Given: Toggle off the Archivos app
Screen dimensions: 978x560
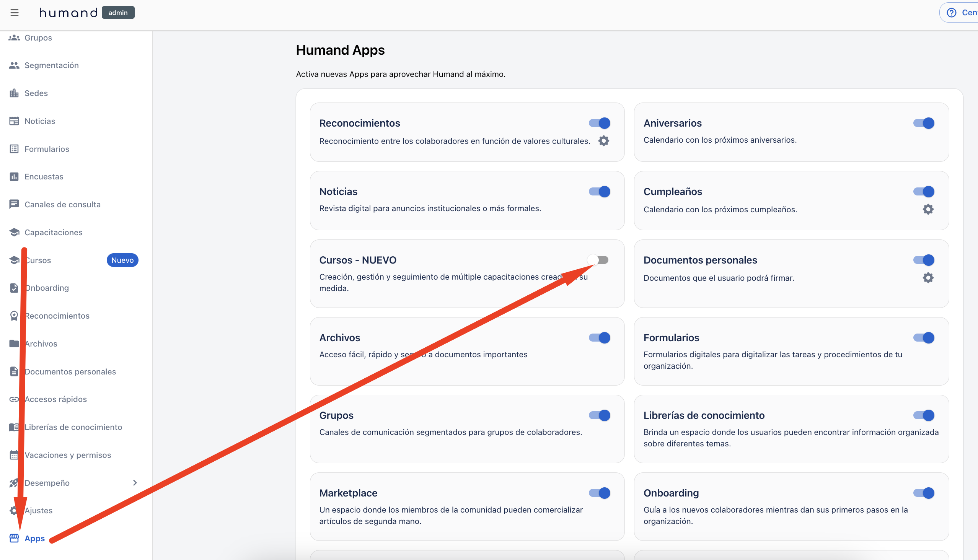Looking at the screenshot, I should [x=600, y=338].
